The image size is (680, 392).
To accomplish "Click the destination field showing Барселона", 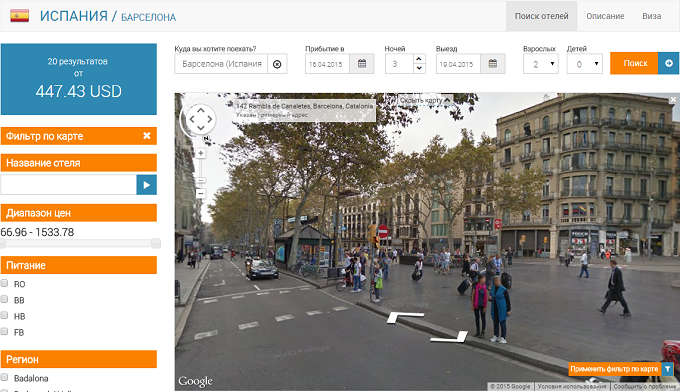I will click(x=221, y=64).
